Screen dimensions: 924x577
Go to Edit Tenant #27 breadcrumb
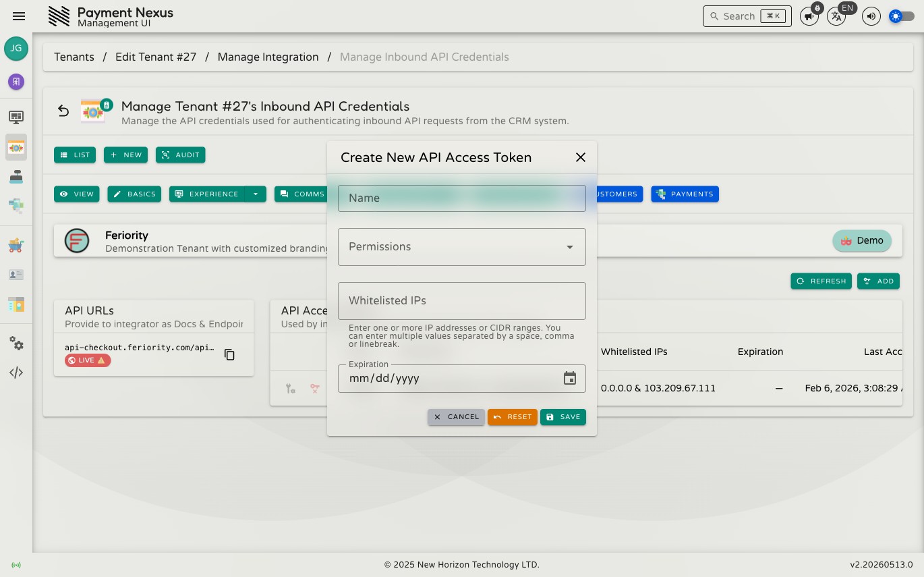click(156, 57)
